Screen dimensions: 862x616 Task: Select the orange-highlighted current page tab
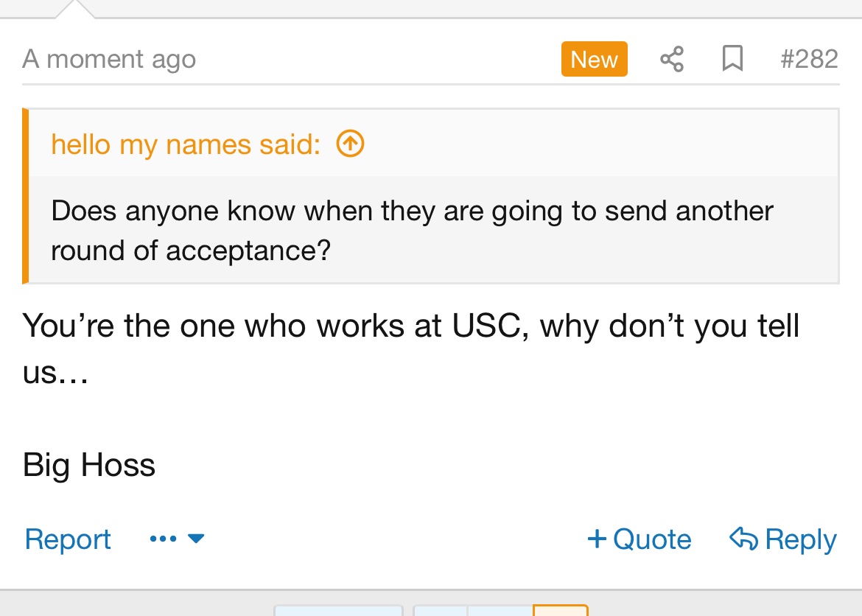pos(561,610)
